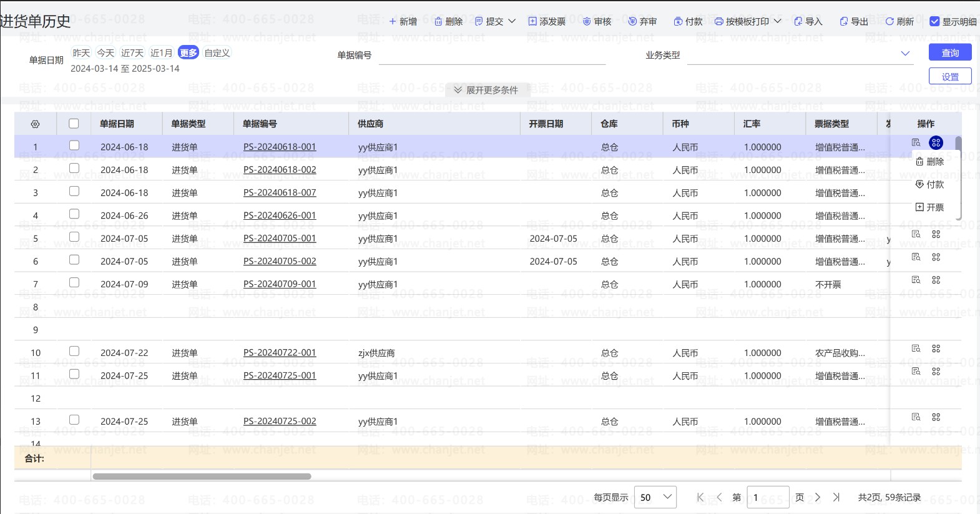Check the box for PS-20240709-001 row
The width and height of the screenshot is (980, 514).
(74, 282)
